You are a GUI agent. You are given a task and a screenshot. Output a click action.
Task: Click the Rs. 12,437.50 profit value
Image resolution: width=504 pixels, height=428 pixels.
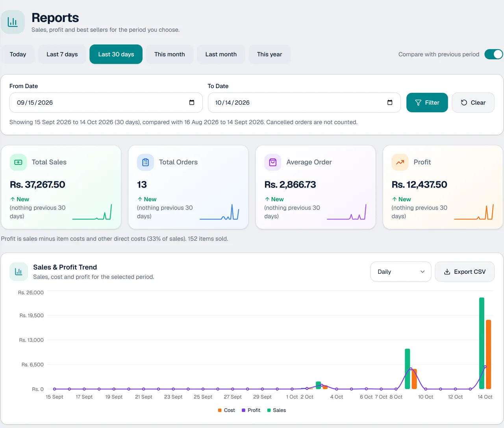click(419, 184)
